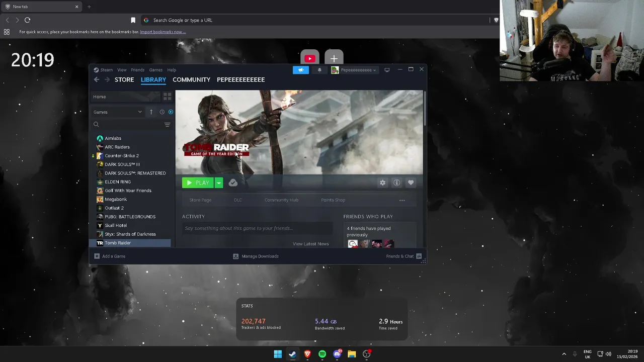Open the DLC link

pyautogui.click(x=238, y=200)
